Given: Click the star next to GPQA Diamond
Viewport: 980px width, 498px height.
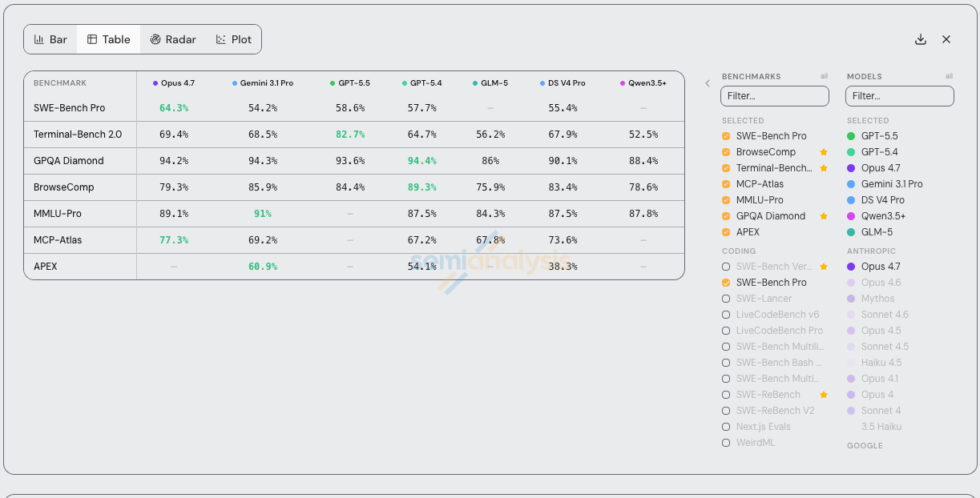Looking at the screenshot, I should 823,216.
